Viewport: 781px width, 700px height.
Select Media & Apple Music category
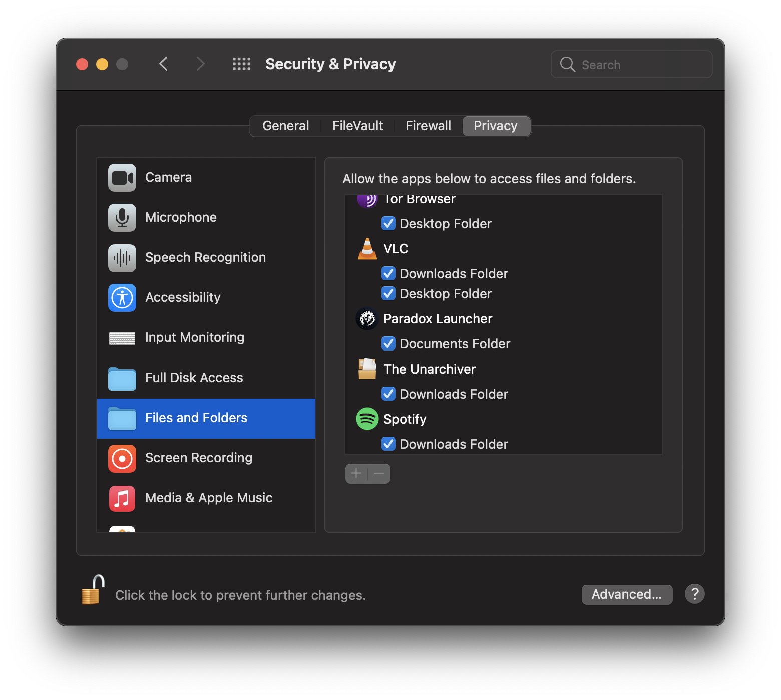206,498
